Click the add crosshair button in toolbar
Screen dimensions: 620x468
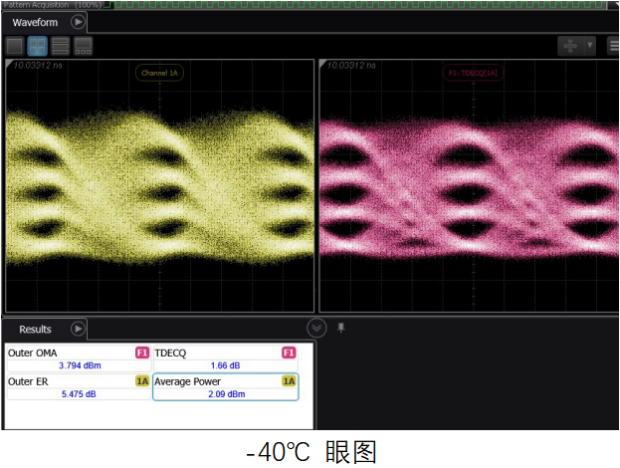click(570, 45)
